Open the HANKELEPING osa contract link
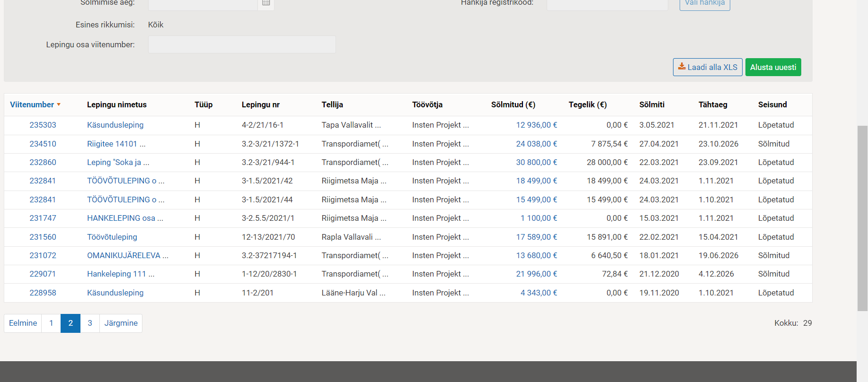Viewport: 868px width, 382px height. [x=125, y=218]
